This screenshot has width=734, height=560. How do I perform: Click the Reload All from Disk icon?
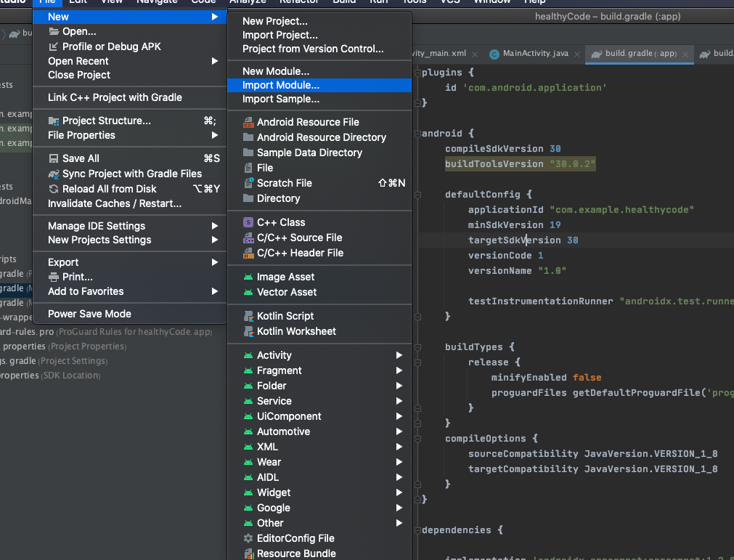[54, 189]
